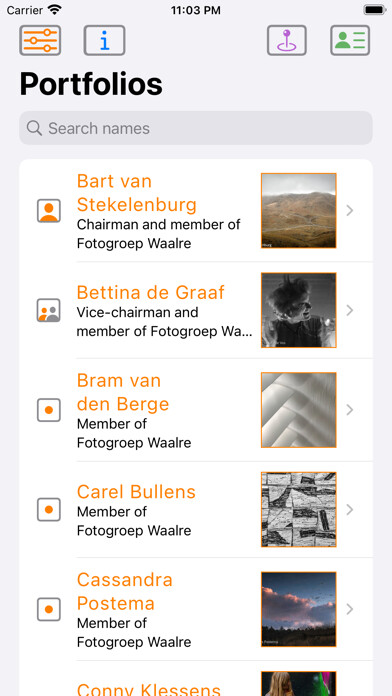Click Bart van Stekelenburg's person icon

click(49, 210)
